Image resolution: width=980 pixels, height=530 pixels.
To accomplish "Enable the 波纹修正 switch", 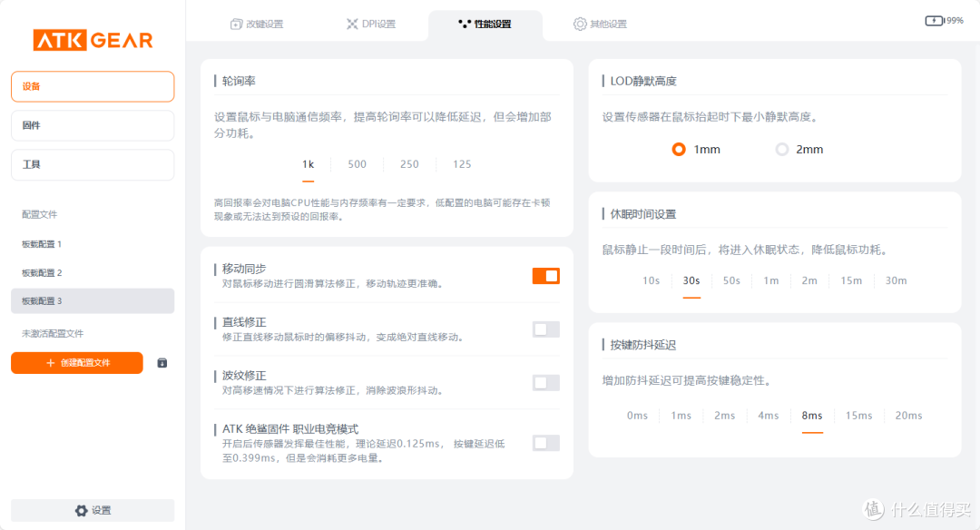I will pos(545,382).
